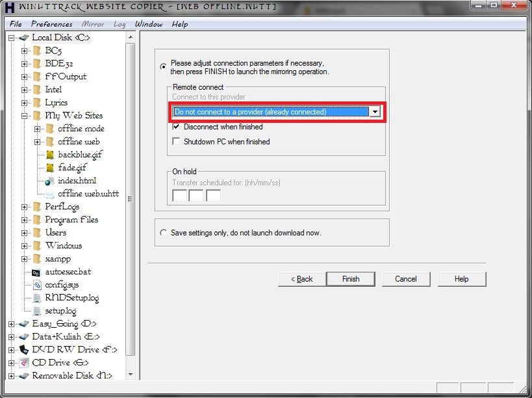
Task: Click the setup.log file icon
Action: tap(37, 311)
